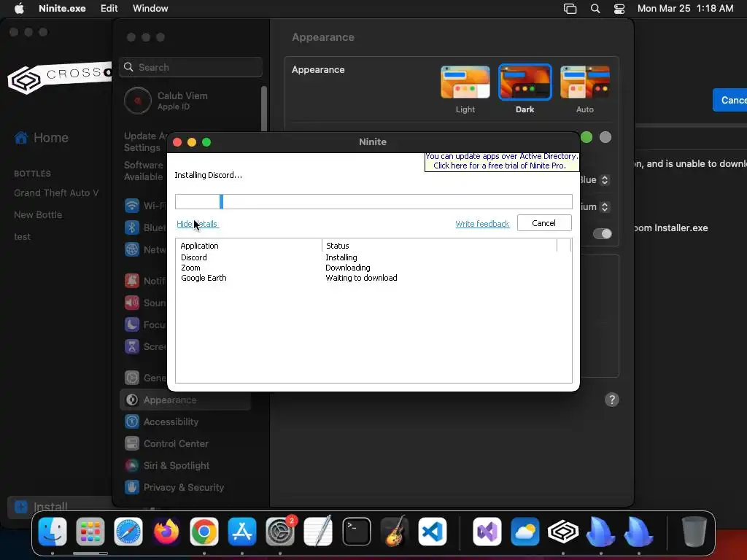747x560 pixels.
Task: Open the cloud weather app in dock
Action: (525, 532)
